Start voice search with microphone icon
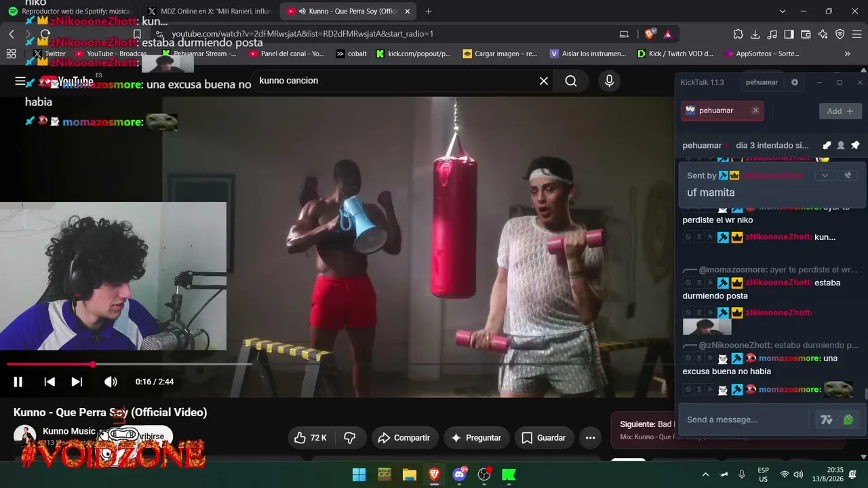The image size is (868, 488). [609, 81]
